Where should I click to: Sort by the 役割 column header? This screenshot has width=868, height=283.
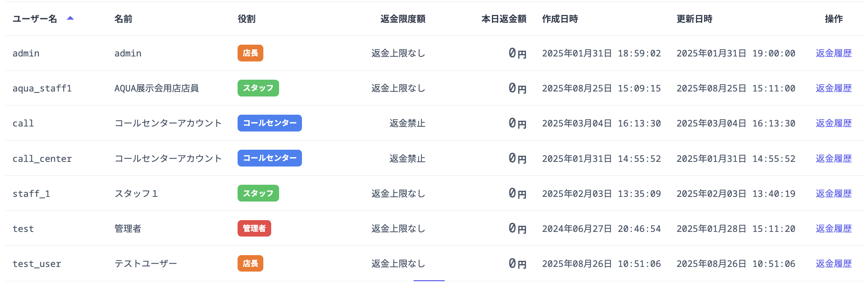click(x=247, y=19)
